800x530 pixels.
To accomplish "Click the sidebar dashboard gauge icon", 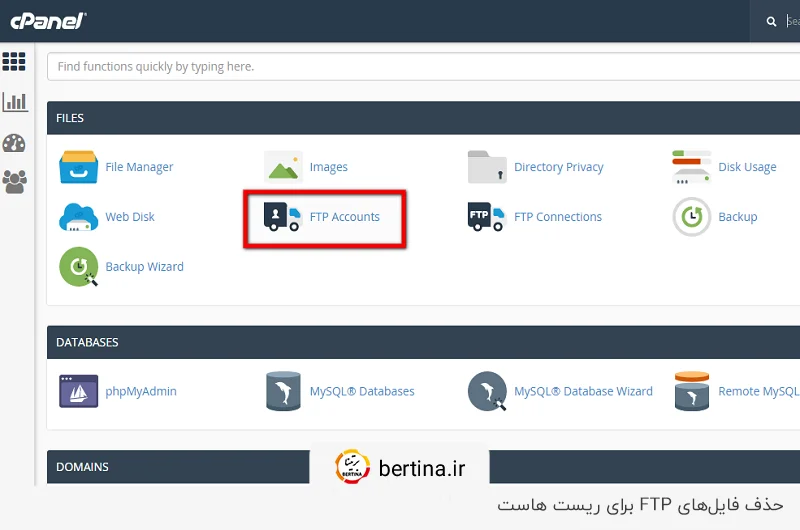I will click(14, 143).
